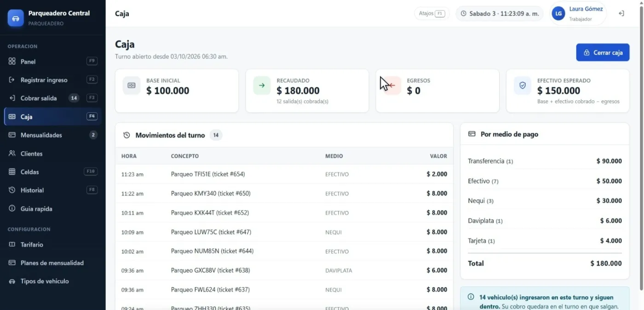Click the Parqueo GXC88V ticket #638 row

point(284,270)
